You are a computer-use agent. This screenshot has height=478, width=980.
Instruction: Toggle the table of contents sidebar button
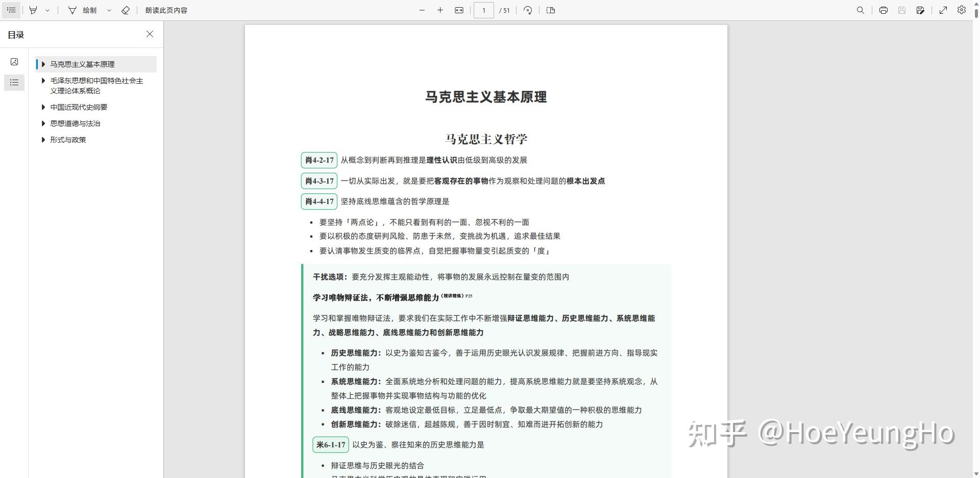11,10
